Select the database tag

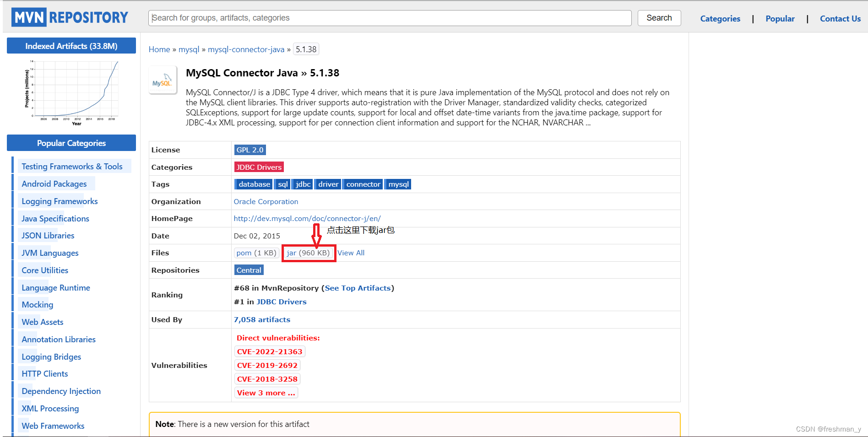point(253,184)
